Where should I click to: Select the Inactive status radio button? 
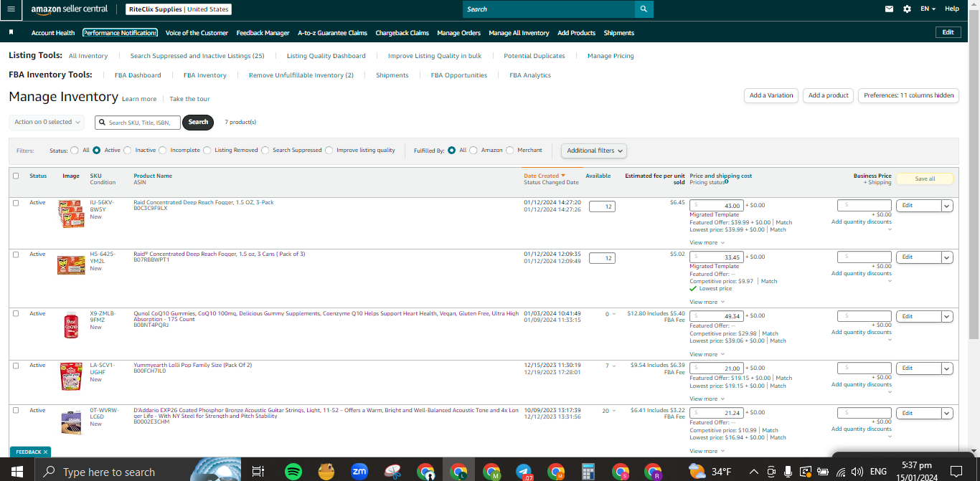(128, 151)
